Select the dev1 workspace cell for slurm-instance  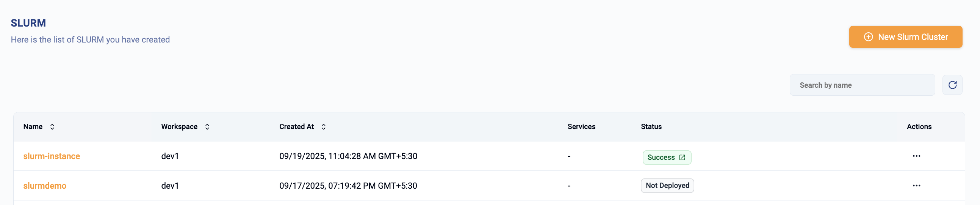point(170,156)
